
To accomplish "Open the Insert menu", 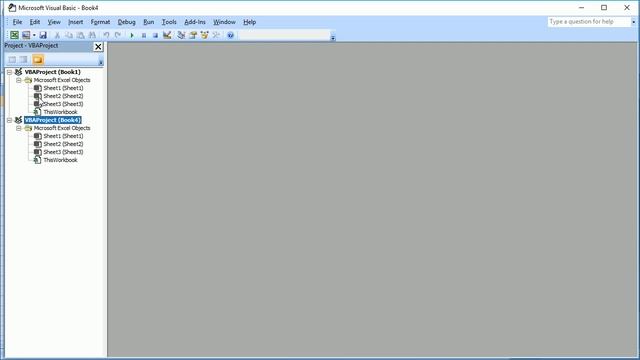I will click(76, 22).
